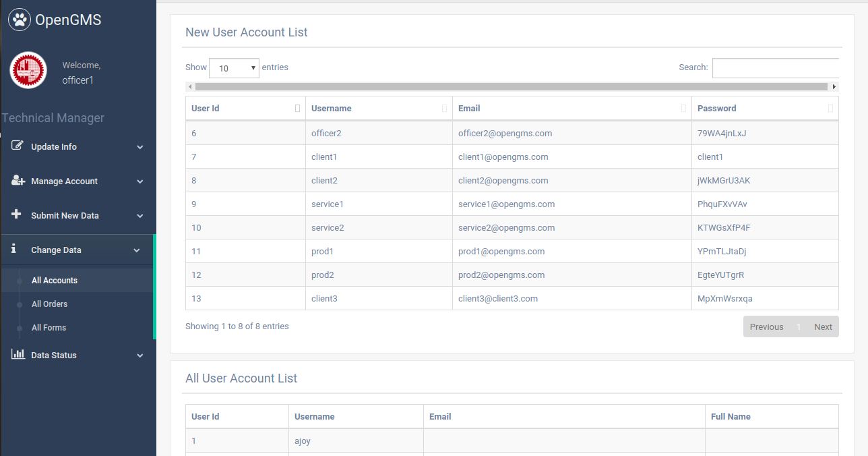
Task: Go to Previous page of table
Action: [x=766, y=327]
